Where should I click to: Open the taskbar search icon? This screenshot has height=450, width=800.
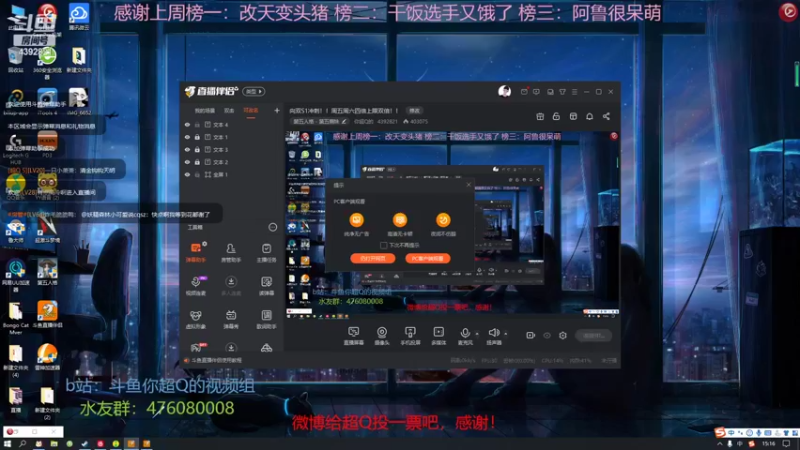click(22, 444)
